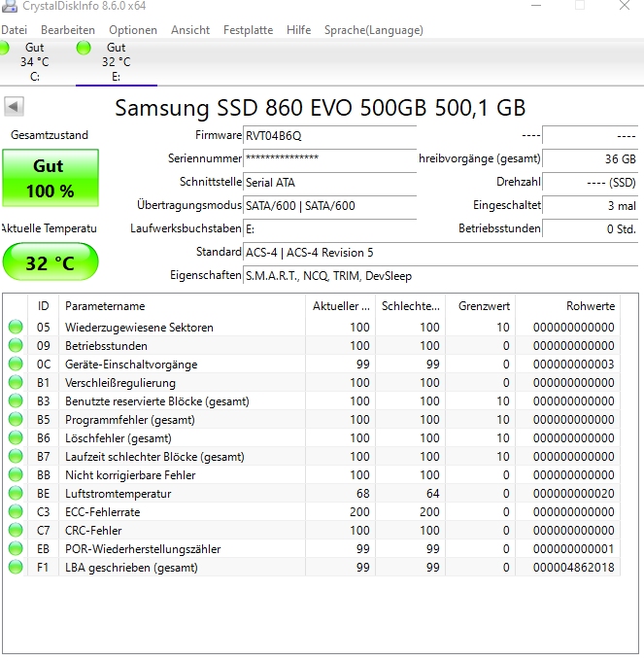Click raw value 00004862018
Screen dimensions: 644x661
click(x=574, y=568)
